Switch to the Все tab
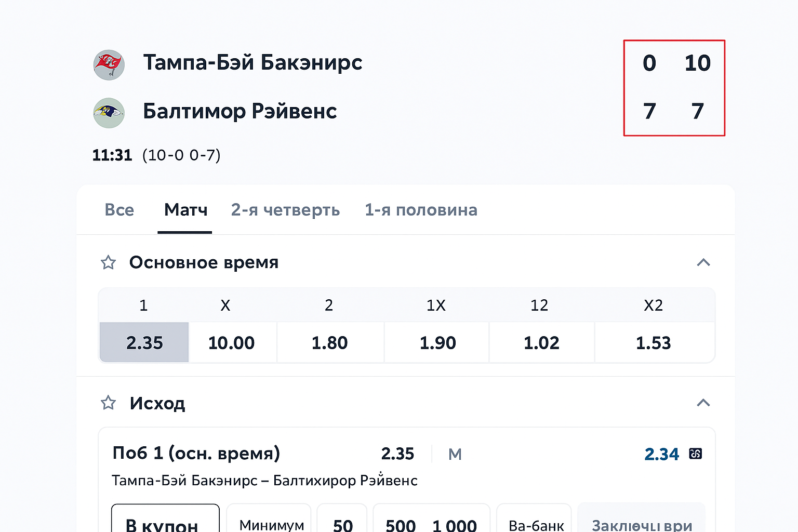This screenshot has height=532, width=798. point(119,210)
